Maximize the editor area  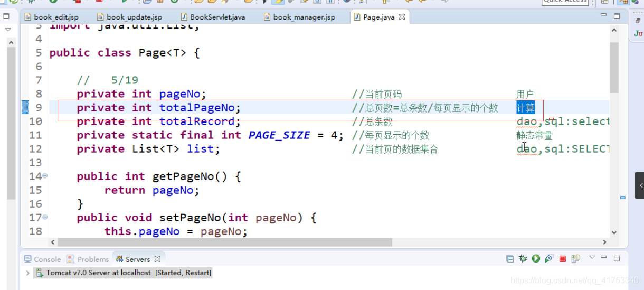click(x=617, y=16)
